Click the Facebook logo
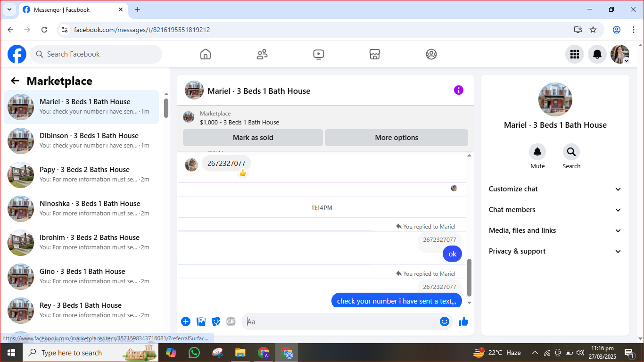 click(x=17, y=54)
